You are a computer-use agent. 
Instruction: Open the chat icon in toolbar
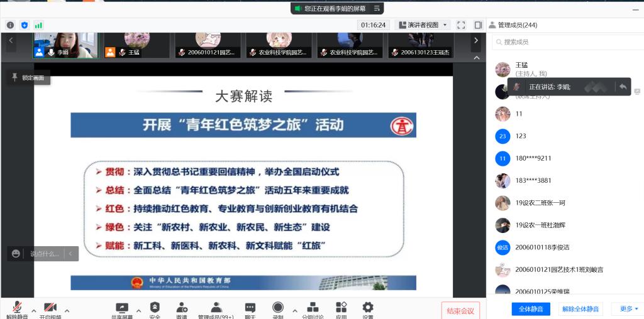tap(250, 308)
